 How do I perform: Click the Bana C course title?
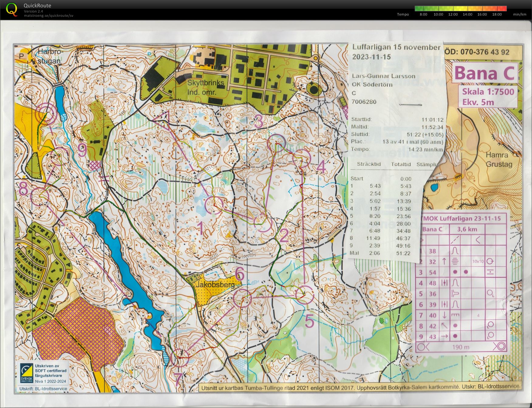485,73
